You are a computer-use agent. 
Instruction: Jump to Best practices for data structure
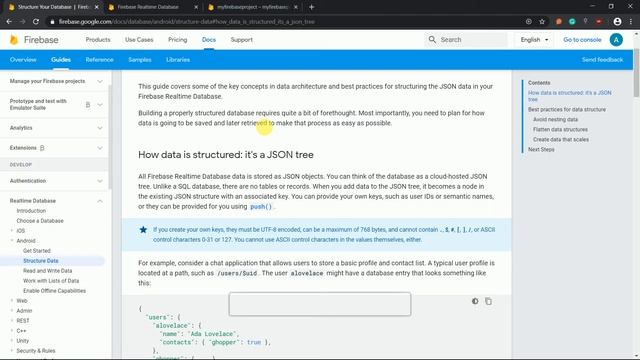click(x=567, y=109)
